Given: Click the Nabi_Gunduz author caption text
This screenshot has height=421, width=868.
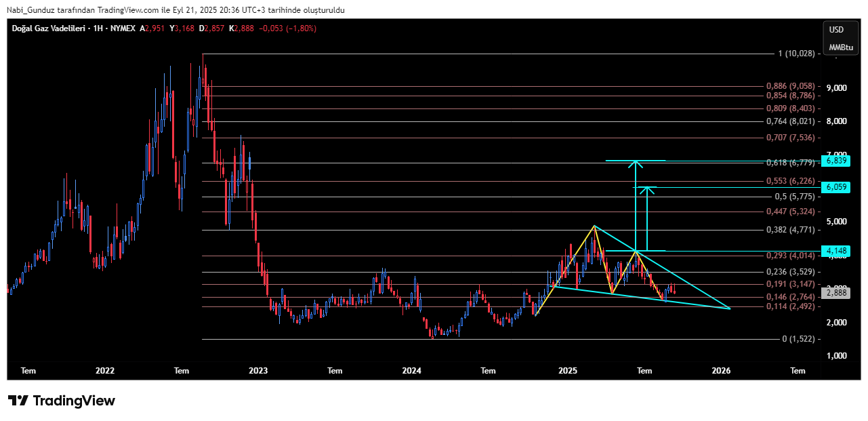Looking at the screenshot, I should (x=175, y=10).
